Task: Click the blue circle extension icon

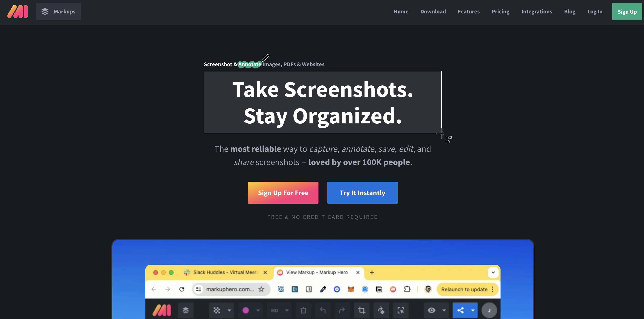Action: click(337, 289)
